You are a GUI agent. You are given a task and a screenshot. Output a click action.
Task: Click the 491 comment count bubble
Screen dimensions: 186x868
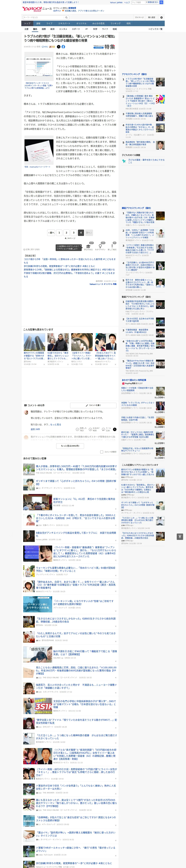45,47
